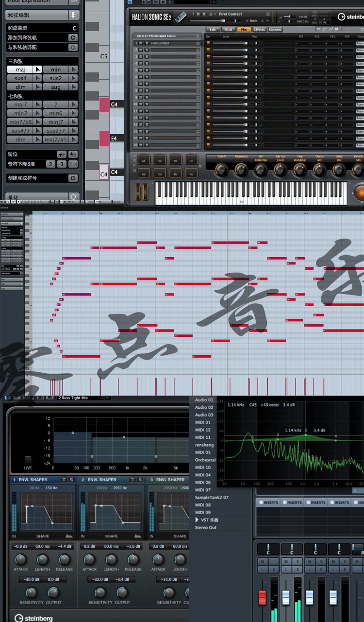Select the maj triad chord type
364x622 pixels.
(x=20, y=69)
